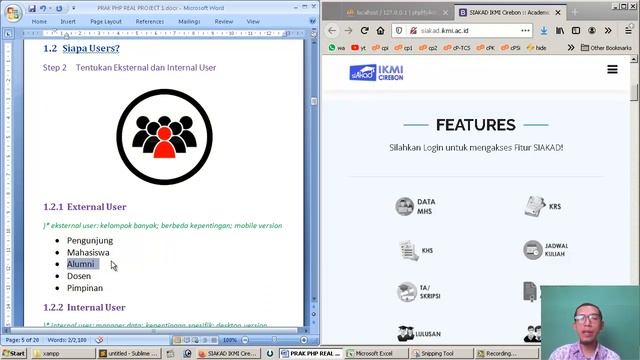
Task: Click the 'Words: 2/2,100' status indicator
Action: 67,340
